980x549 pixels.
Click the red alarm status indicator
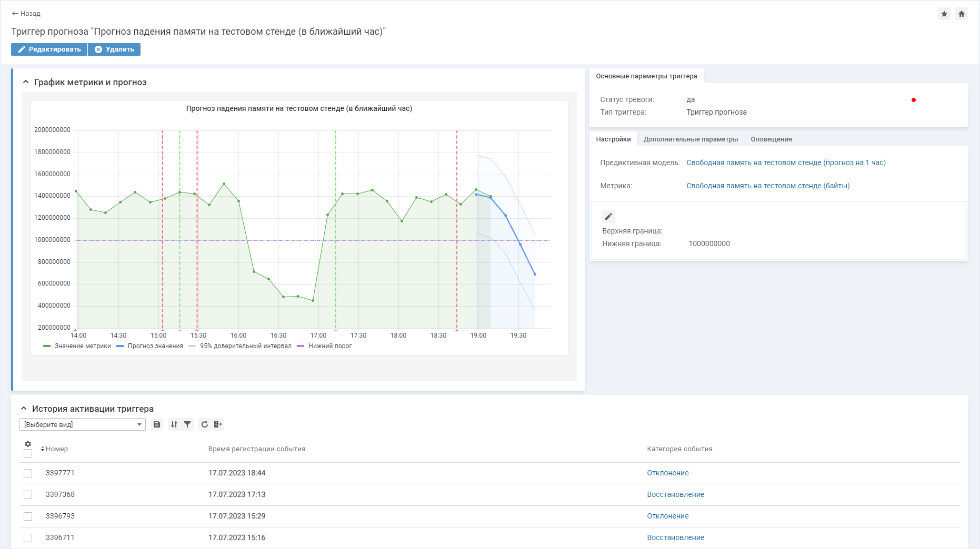coord(914,100)
